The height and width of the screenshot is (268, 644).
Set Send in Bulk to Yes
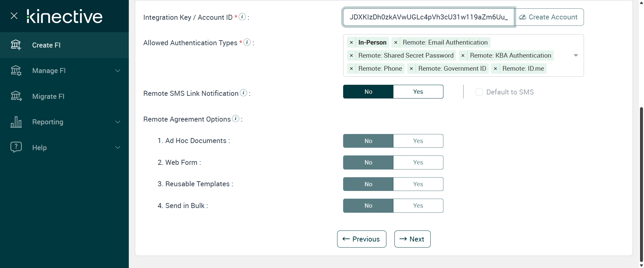point(418,206)
